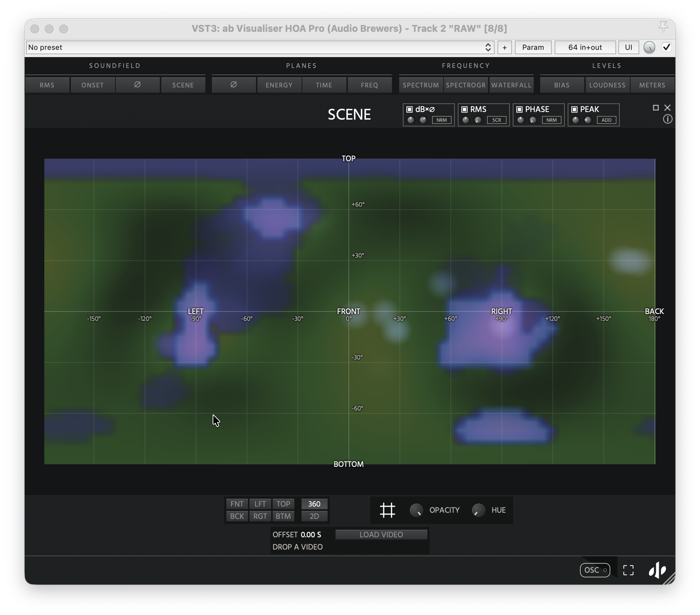Image resolution: width=700 pixels, height=615 pixels.
Task: Toggle the PHASE layer checkbox
Action: [x=519, y=109]
